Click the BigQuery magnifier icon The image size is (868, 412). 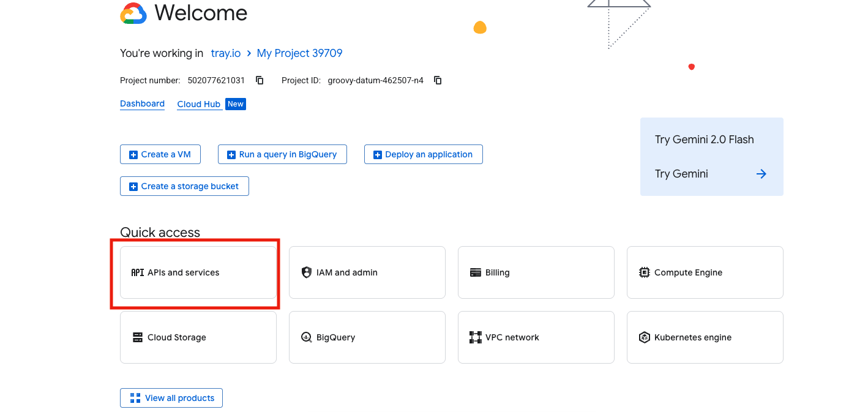306,337
